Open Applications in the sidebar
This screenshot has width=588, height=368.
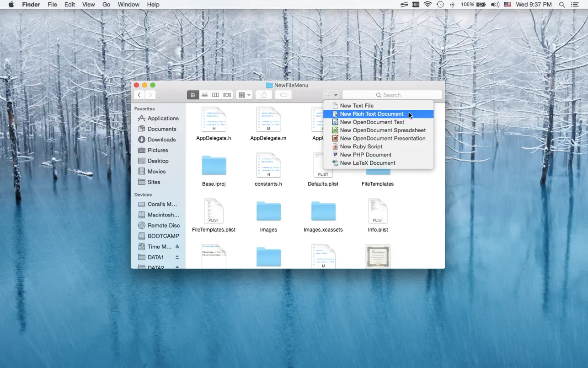pyautogui.click(x=163, y=118)
